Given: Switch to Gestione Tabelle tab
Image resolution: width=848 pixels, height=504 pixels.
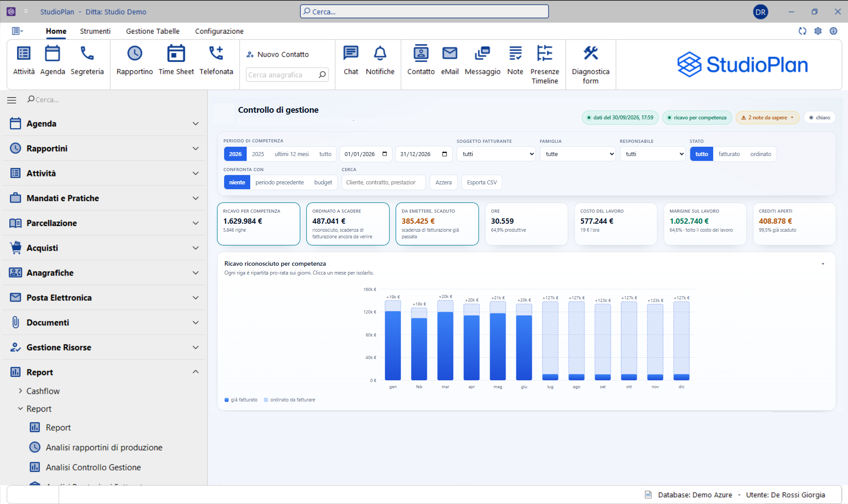Looking at the screenshot, I should tap(153, 31).
